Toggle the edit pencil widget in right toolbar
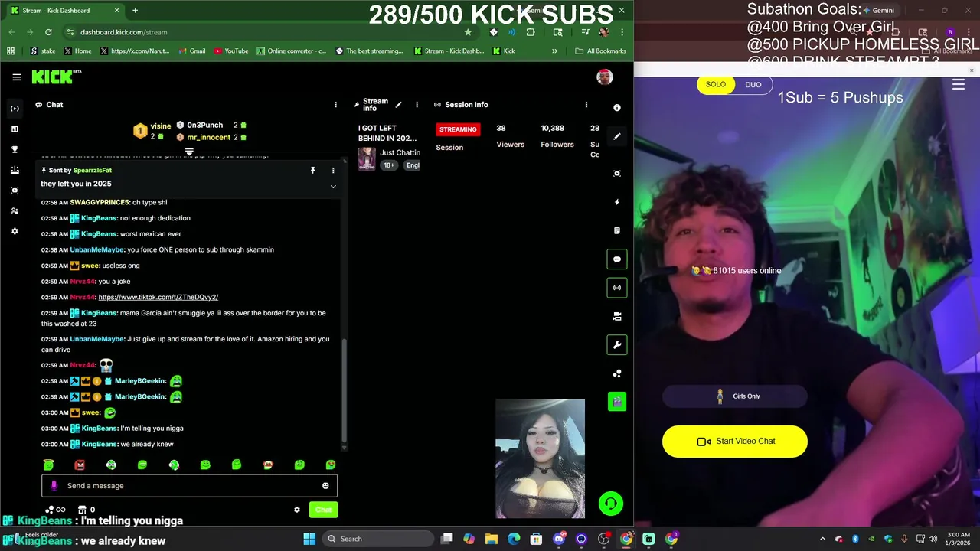The image size is (980, 551). coord(617,136)
